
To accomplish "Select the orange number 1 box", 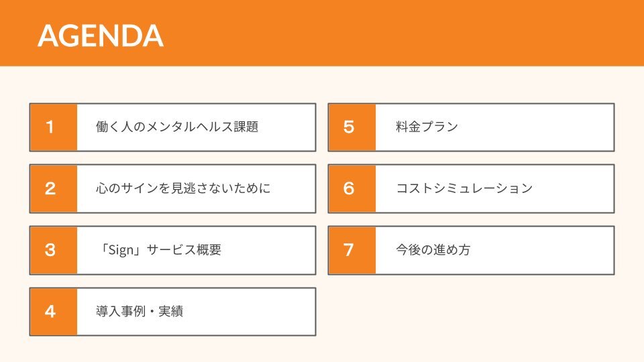I will point(54,127).
